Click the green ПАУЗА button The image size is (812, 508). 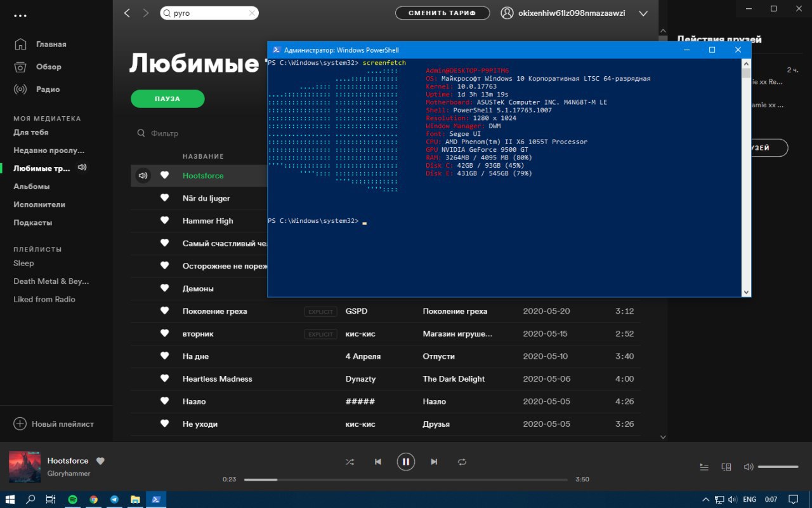click(167, 98)
